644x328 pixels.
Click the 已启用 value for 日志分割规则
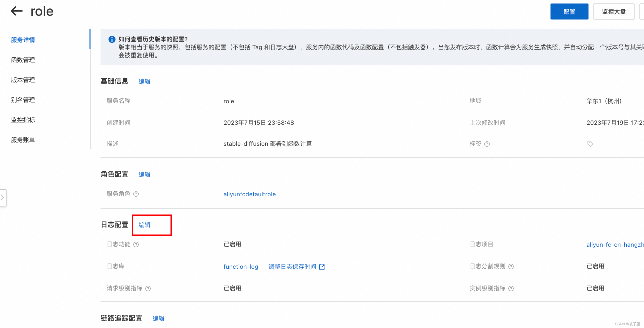click(595, 266)
